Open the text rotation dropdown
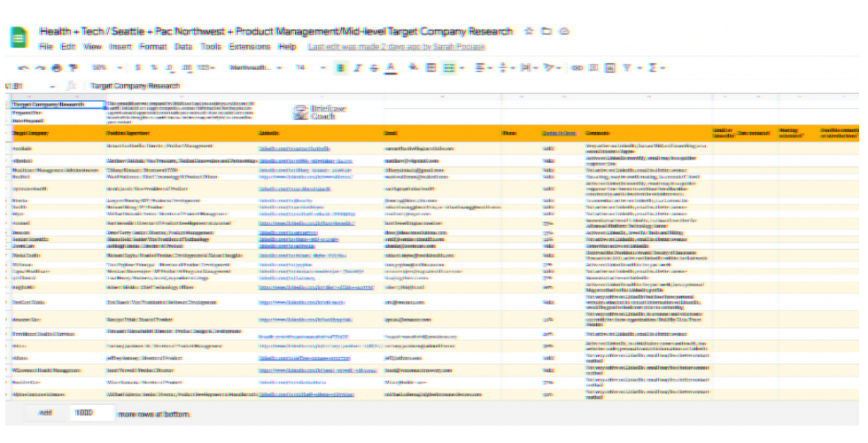This screenshot has height=443, width=868. [552, 67]
